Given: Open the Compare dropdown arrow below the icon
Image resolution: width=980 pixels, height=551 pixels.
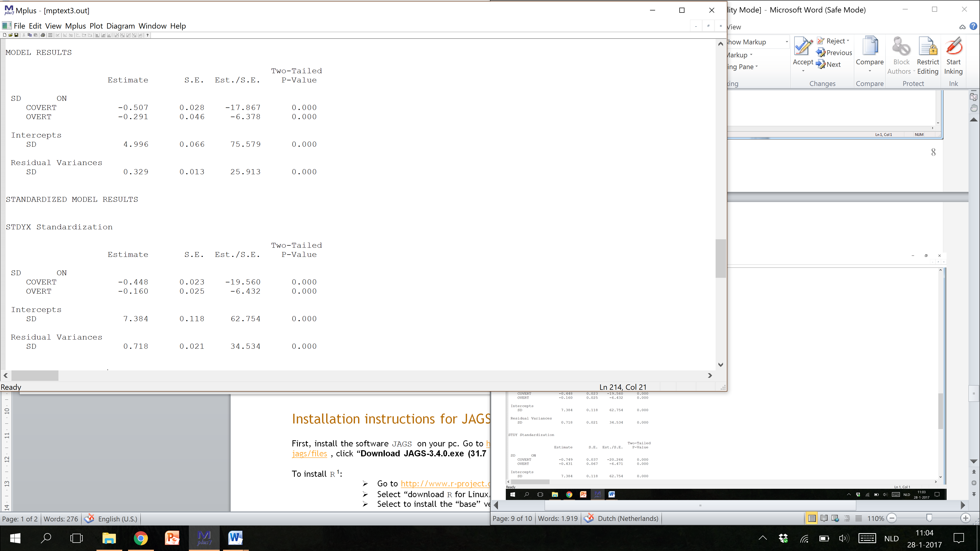Looking at the screenshot, I should coord(870,71).
